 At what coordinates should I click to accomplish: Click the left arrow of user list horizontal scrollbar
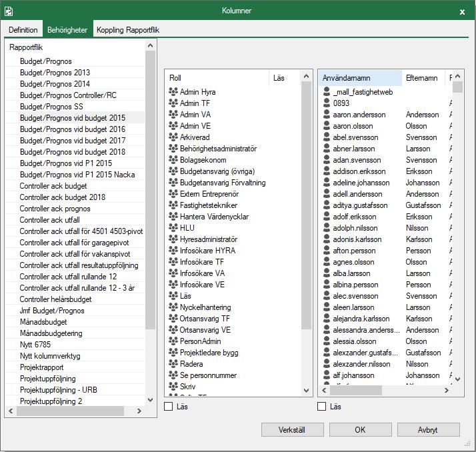324,390
